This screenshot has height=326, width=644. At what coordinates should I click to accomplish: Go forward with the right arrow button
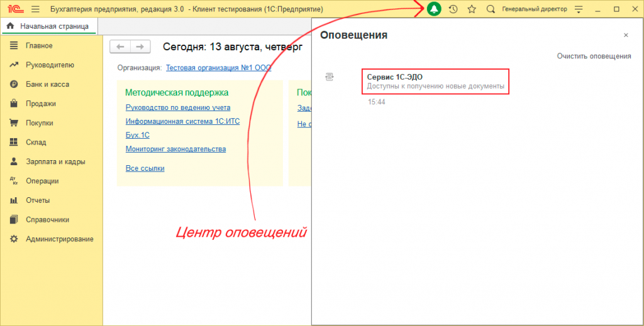point(140,46)
